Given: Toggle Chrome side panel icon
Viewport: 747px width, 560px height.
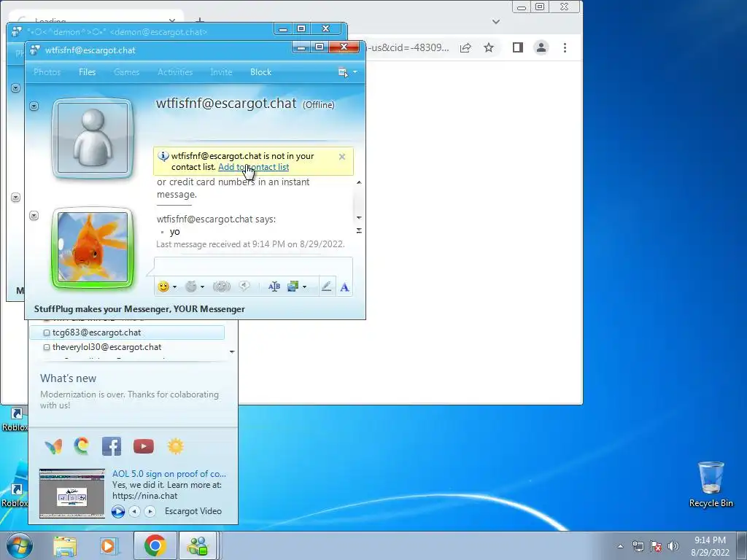Looking at the screenshot, I should (518, 47).
